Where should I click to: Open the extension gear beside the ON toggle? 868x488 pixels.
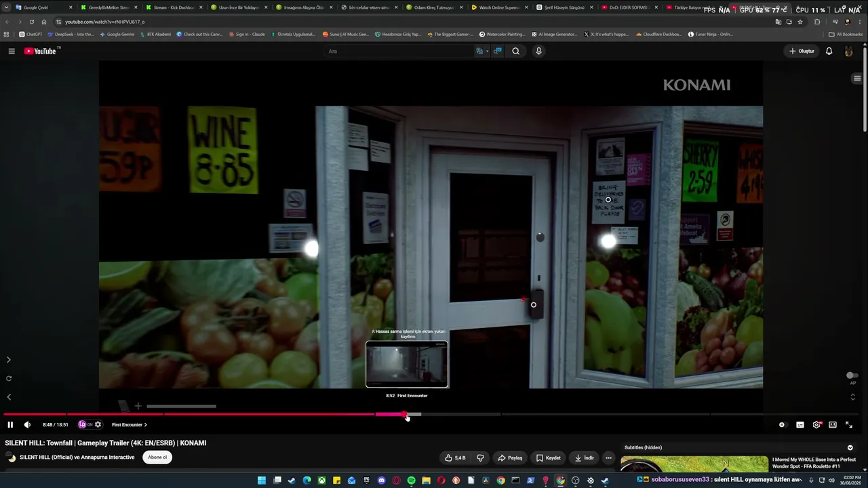[x=98, y=425]
